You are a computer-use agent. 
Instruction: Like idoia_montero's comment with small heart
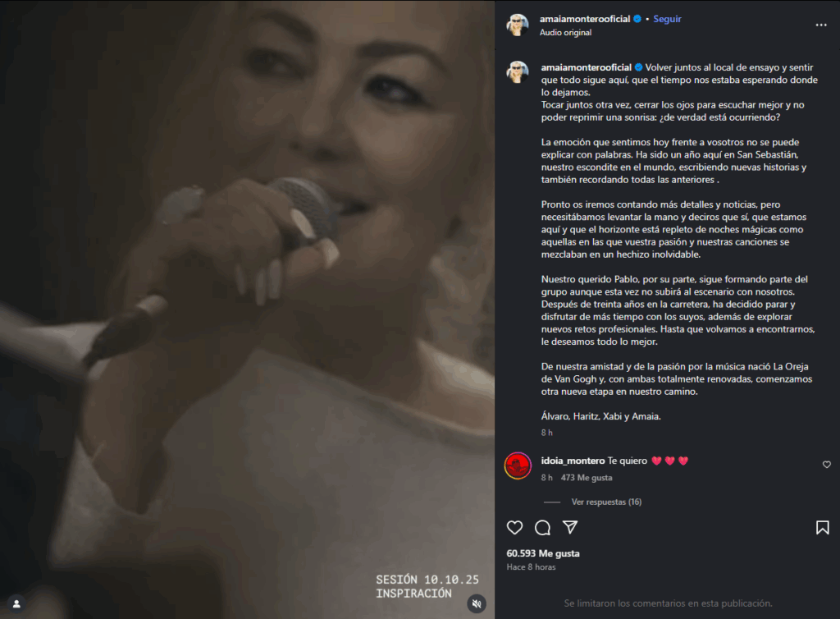[x=827, y=465]
